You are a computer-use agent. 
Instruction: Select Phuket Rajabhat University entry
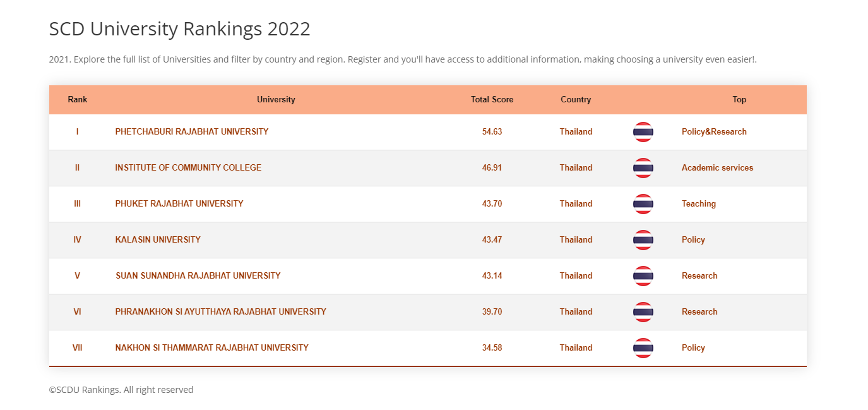(x=179, y=204)
